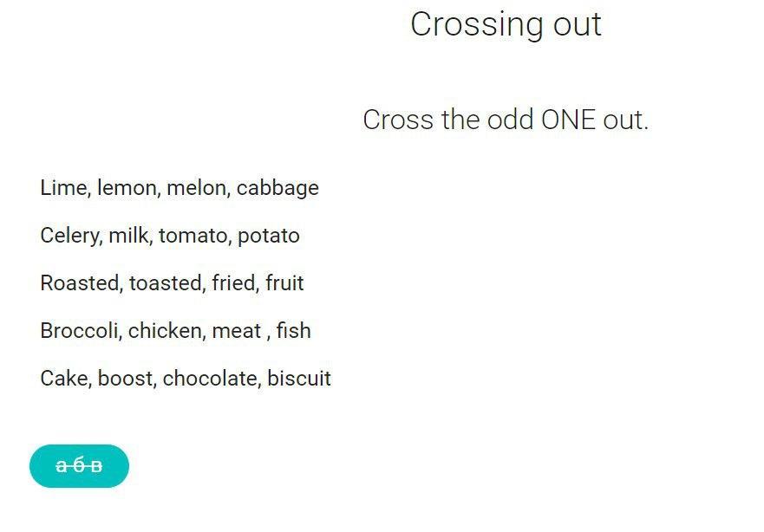This screenshot has width=764, height=532.
Task: Click the word 'biscuit'
Action: [299, 378]
